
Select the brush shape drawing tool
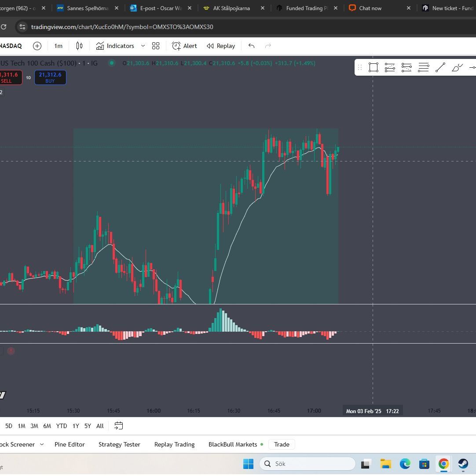tap(457, 67)
